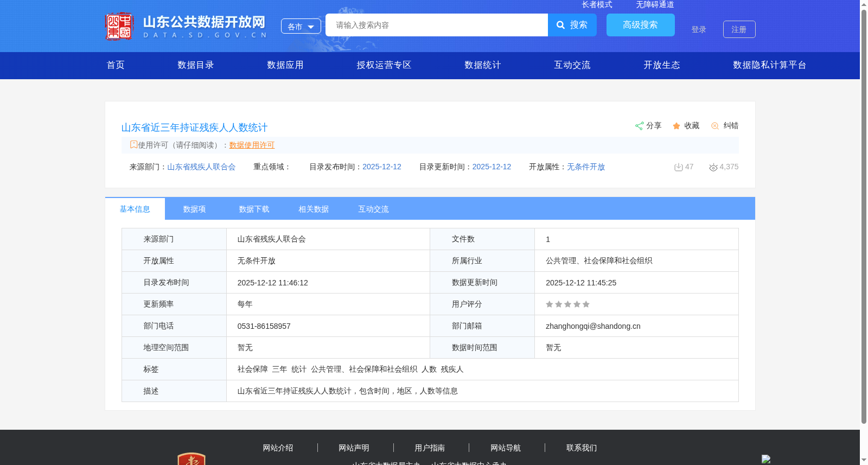The width and height of the screenshot is (868, 465).
Task: Click the 注册 register button
Action: point(739,29)
